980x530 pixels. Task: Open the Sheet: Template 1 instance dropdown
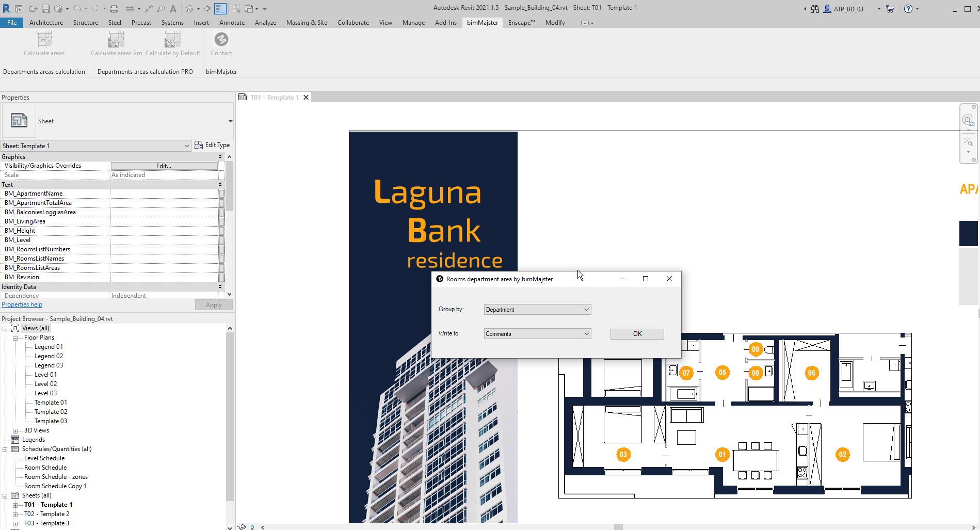96,146
